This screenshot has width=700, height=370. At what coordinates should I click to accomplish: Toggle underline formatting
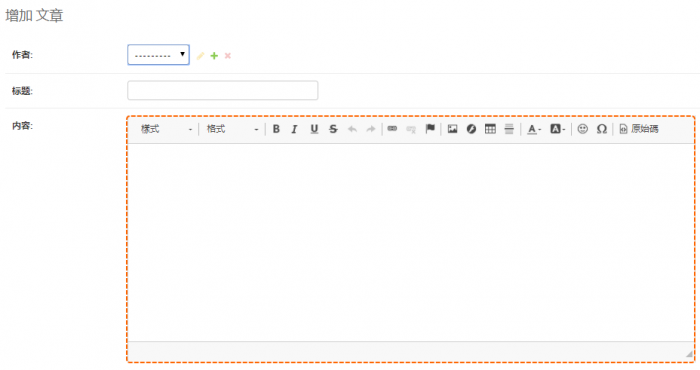coord(314,129)
